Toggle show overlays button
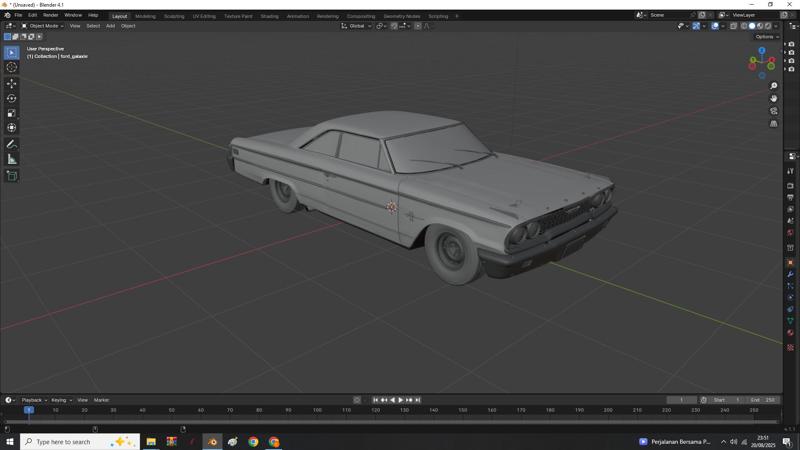 [x=715, y=26]
